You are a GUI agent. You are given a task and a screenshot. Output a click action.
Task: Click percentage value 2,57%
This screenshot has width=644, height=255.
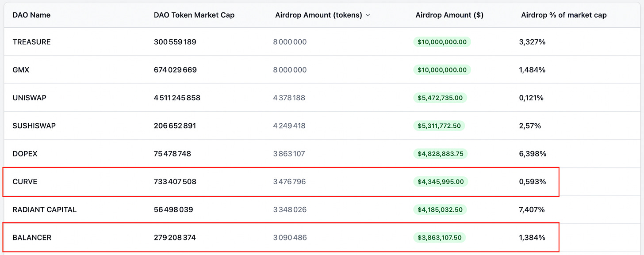530,126
